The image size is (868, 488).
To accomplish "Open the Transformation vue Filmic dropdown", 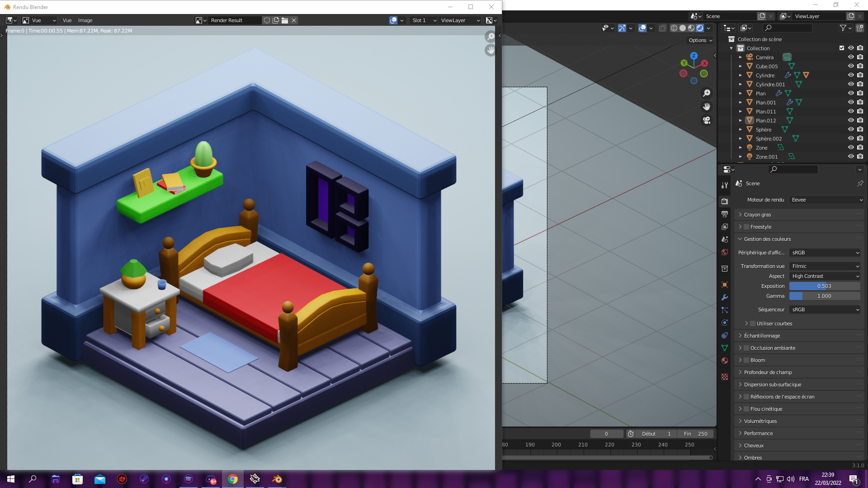I will 825,266.
